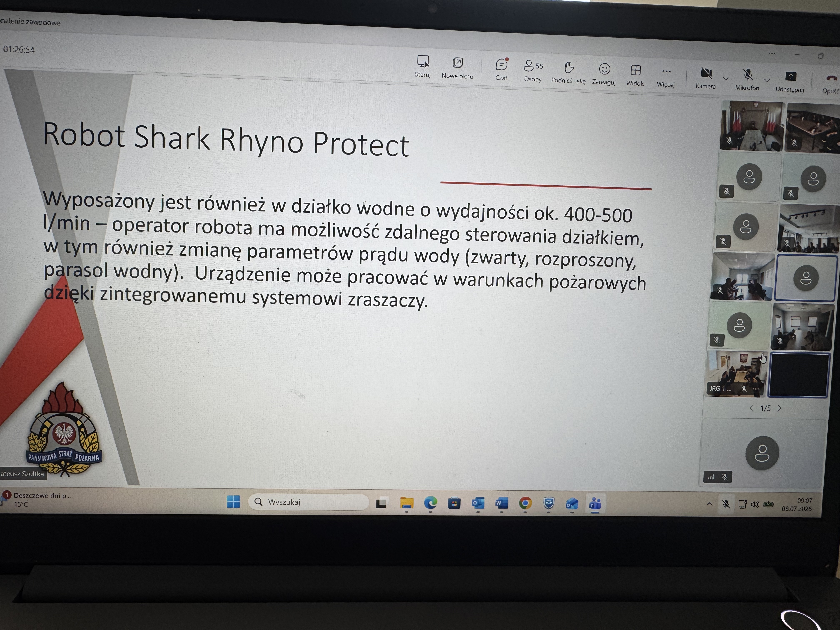Image resolution: width=840 pixels, height=630 pixels.
Task: Select the black video tile
Action: pyautogui.click(x=798, y=375)
